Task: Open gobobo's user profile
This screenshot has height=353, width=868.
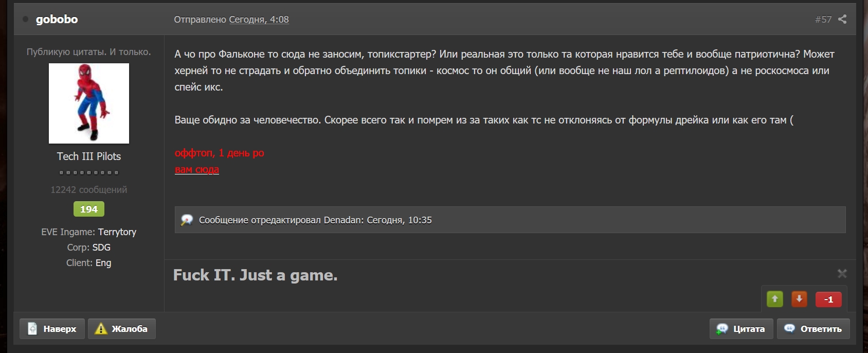Action: point(57,20)
